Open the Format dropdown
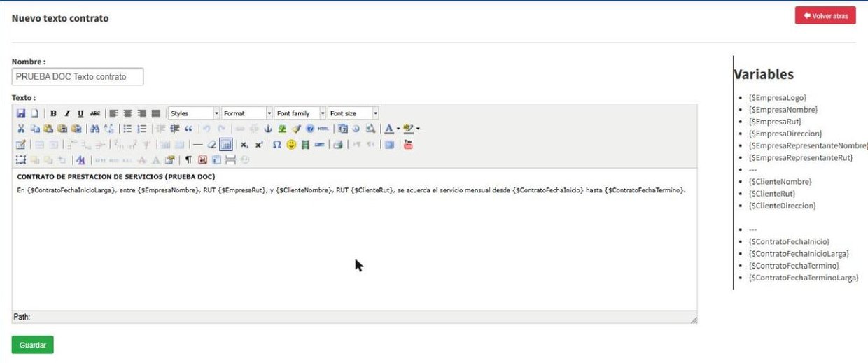Viewport: 868px width, 363px height. [x=247, y=113]
